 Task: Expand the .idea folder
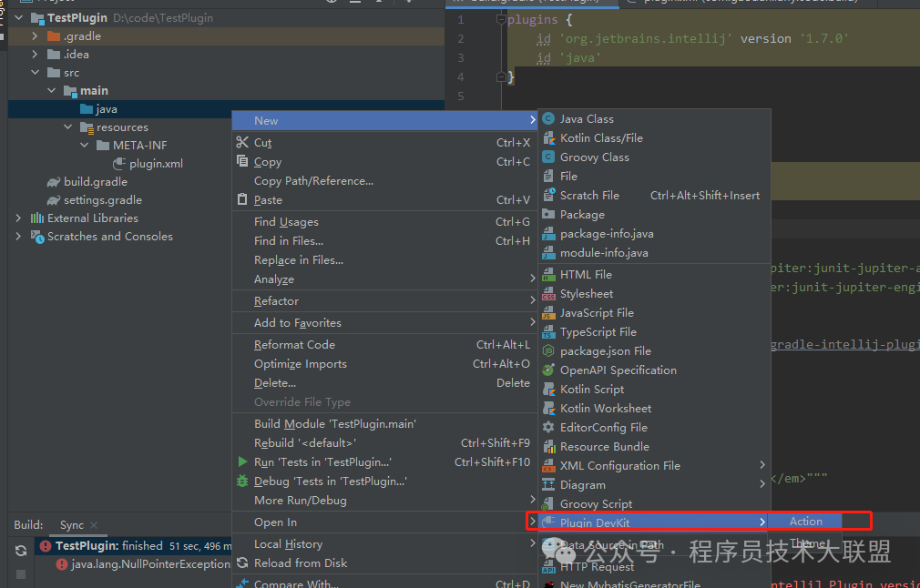pos(36,54)
